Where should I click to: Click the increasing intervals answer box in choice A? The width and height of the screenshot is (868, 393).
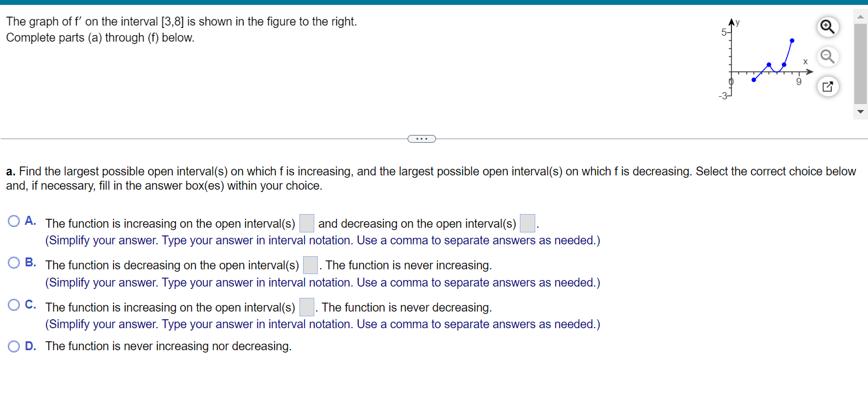(x=307, y=222)
